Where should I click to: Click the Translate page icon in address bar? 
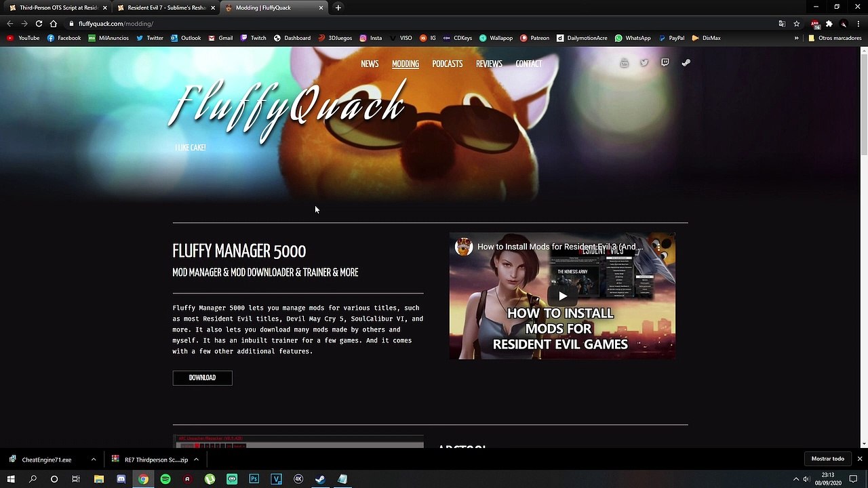tap(782, 24)
